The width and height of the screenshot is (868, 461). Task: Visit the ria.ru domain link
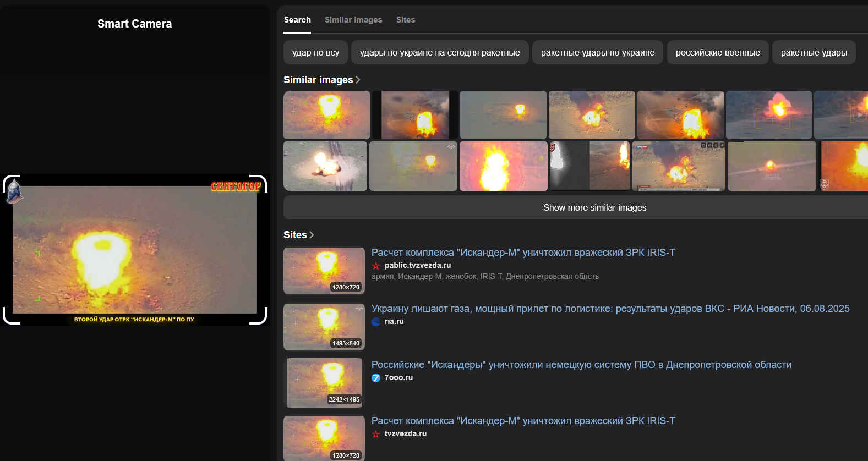click(x=394, y=322)
